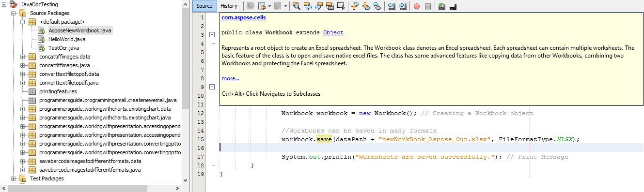Click the <default package> package icon
This screenshot has height=192, width=644.
click(x=32, y=22)
